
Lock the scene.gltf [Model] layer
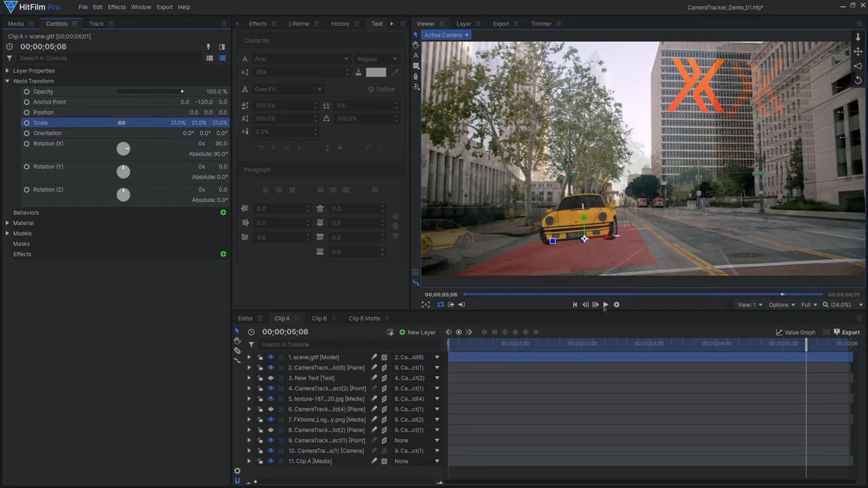point(260,357)
